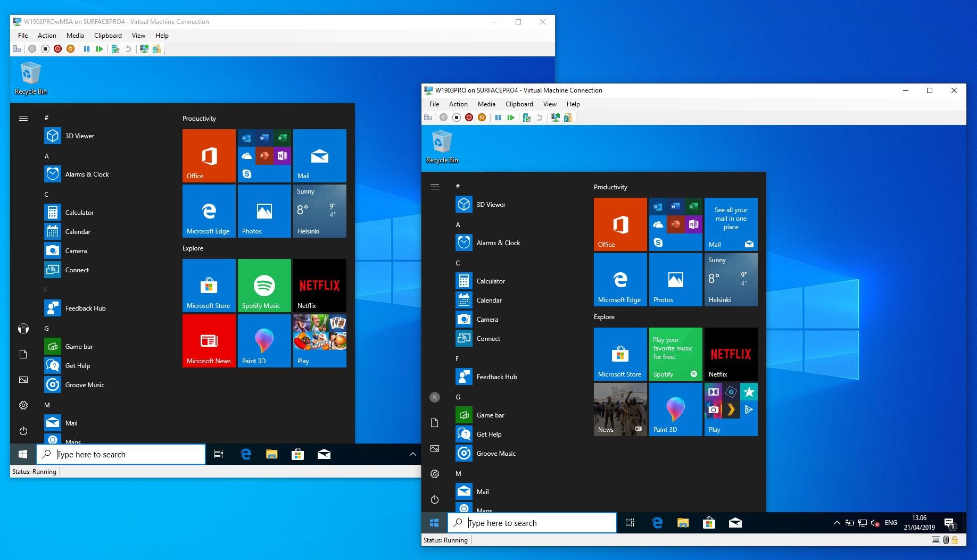
Task: Click Start button in W1903PRO taskbar
Action: pyautogui.click(x=434, y=523)
